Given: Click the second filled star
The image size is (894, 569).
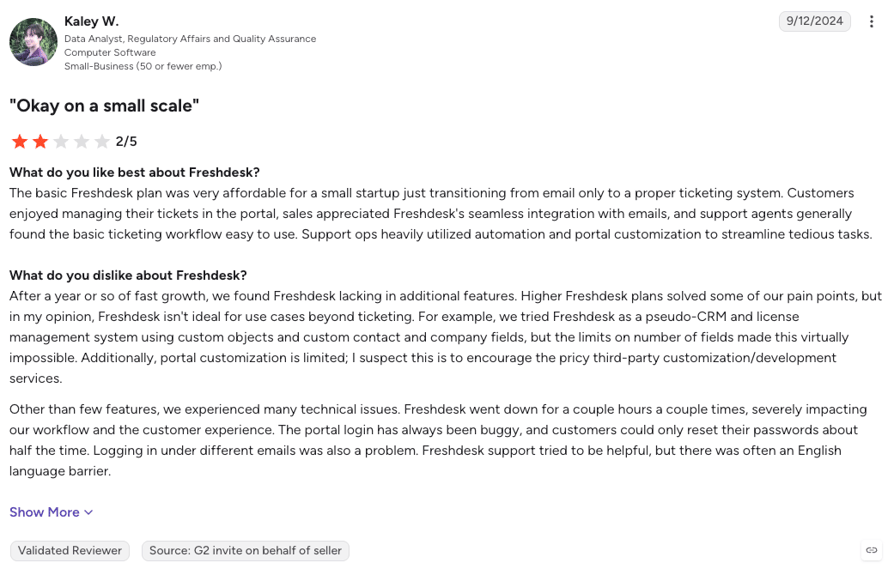Looking at the screenshot, I should tap(40, 141).
